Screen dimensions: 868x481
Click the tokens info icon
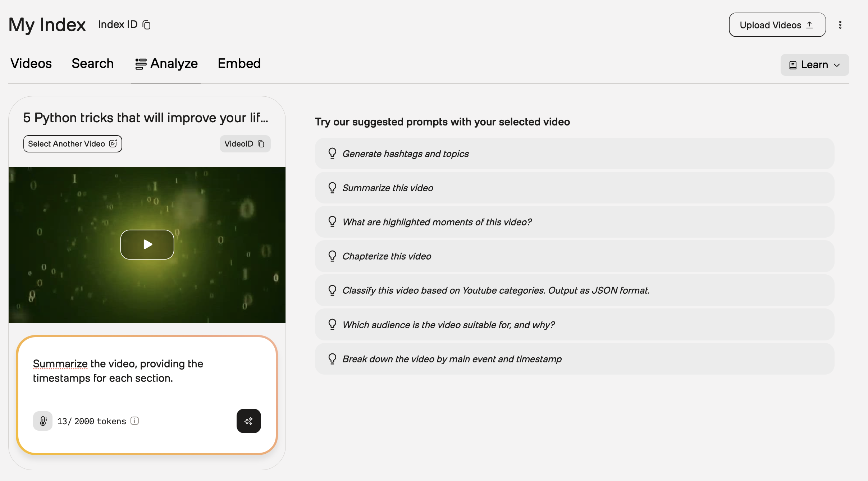135,421
